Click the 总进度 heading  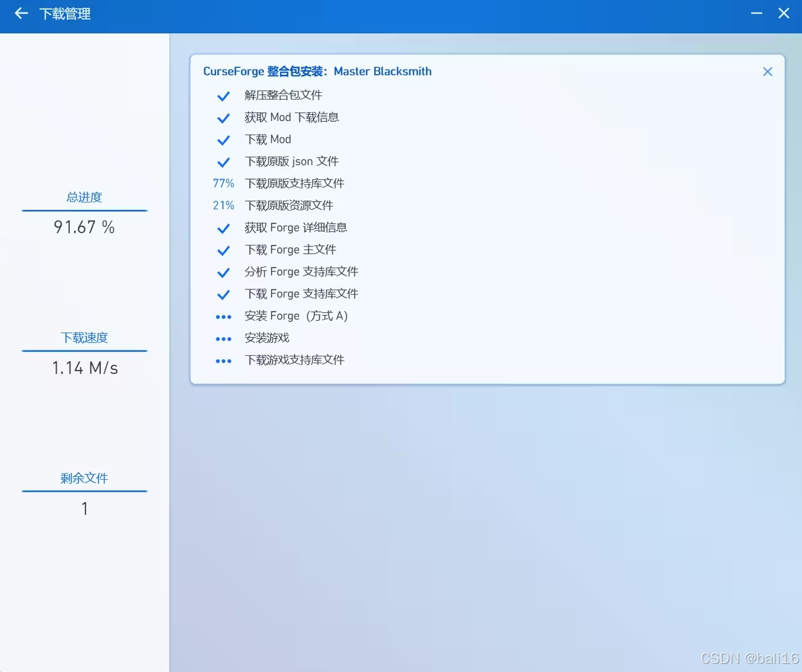[x=84, y=197]
